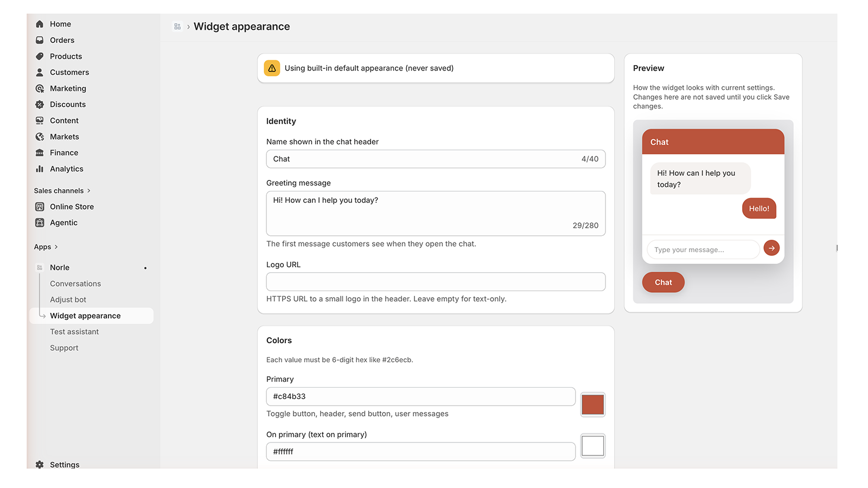Click the warning icon in the banner
Screen dimensions: 868x488
[x=272, y=68]
